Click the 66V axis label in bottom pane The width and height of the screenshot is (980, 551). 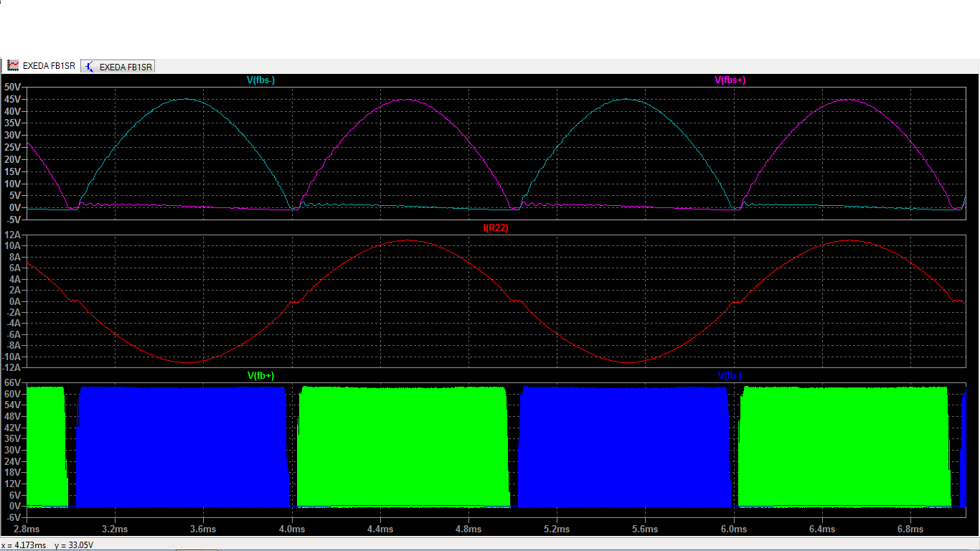[x=12, y=382]
